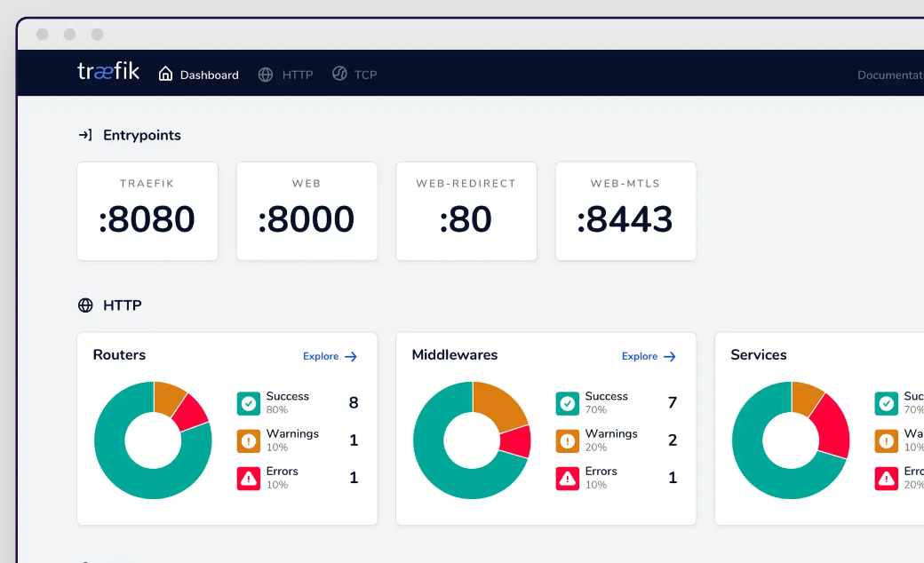Click Middlewares Errors triangle icon
The image size is (924, 563).
568,479
